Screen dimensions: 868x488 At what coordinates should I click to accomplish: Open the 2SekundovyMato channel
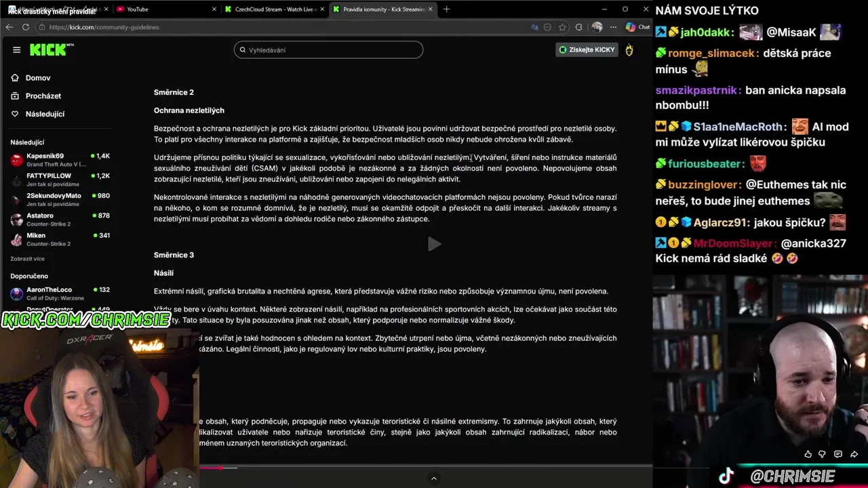click(60, 199)
